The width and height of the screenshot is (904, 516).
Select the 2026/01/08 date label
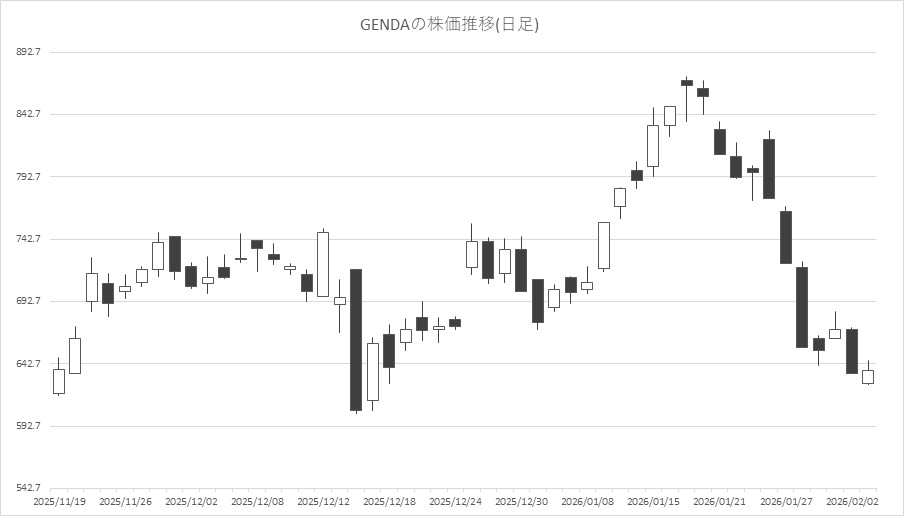pos(587,500)
